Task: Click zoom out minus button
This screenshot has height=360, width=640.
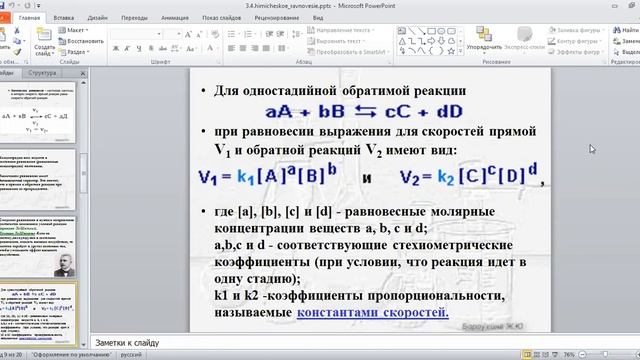Action: click(x=582, y=355)
